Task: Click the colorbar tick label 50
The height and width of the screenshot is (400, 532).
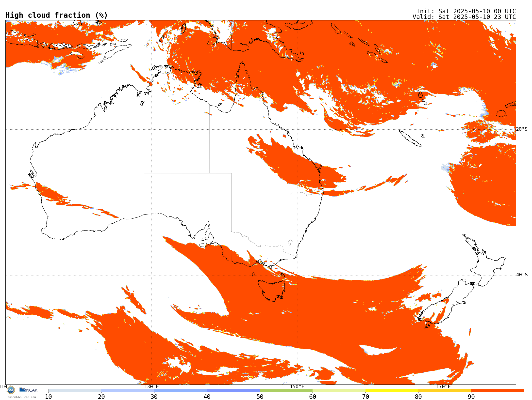Action: 260,397
